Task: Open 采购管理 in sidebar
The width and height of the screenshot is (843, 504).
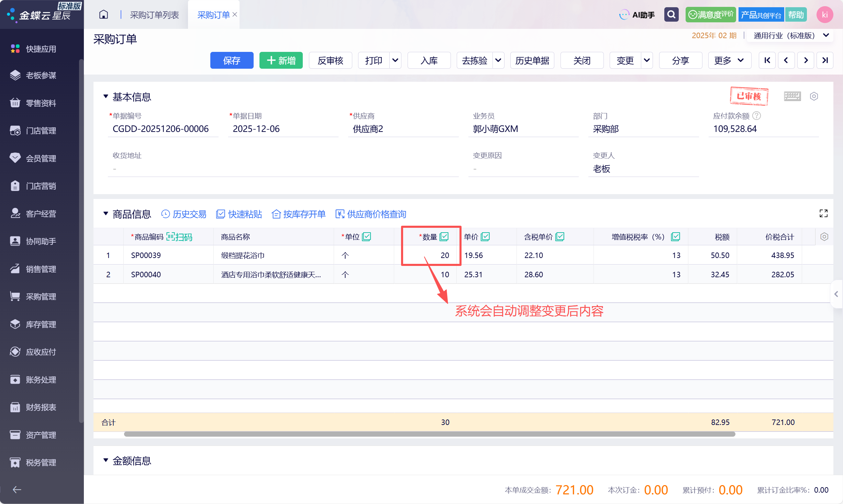Action: [x=41, y=296]
